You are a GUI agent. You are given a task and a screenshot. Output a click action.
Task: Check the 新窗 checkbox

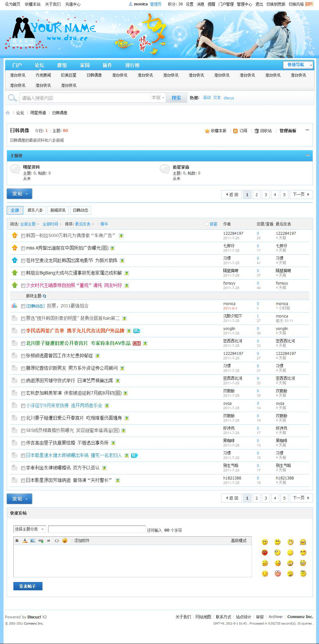207,224
